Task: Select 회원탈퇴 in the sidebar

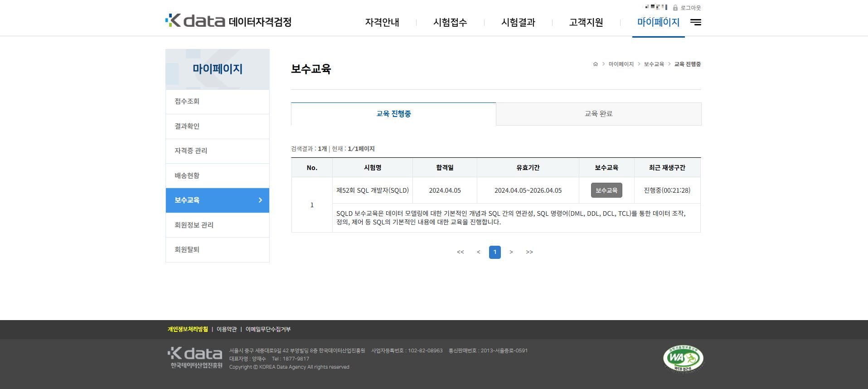Action: tap(218, 250)
